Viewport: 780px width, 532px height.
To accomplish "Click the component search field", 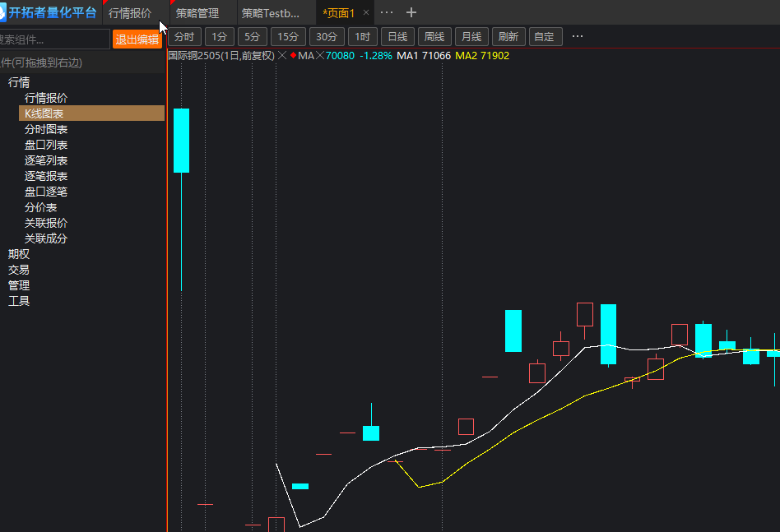I will click(x=53, y=39).
